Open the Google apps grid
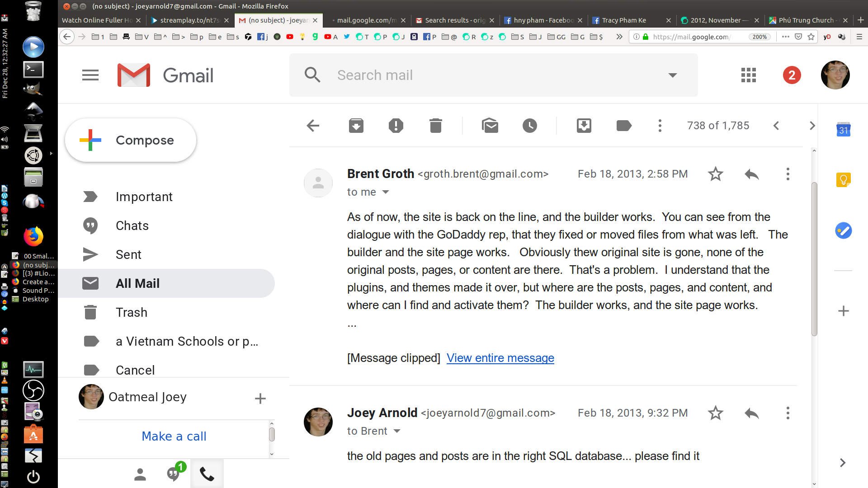This screenshot has height=488, width=868. (748, 75)
